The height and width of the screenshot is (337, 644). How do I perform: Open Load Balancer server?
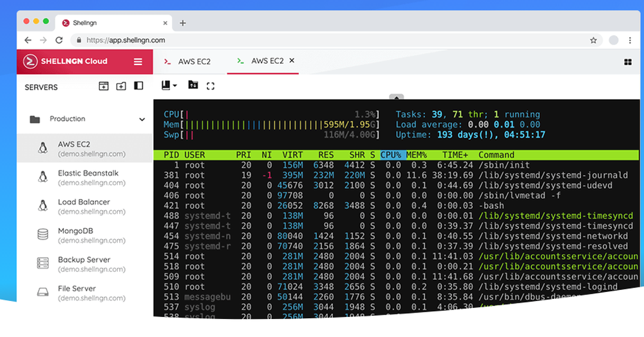pyautogui.click(x=84, y=206)
